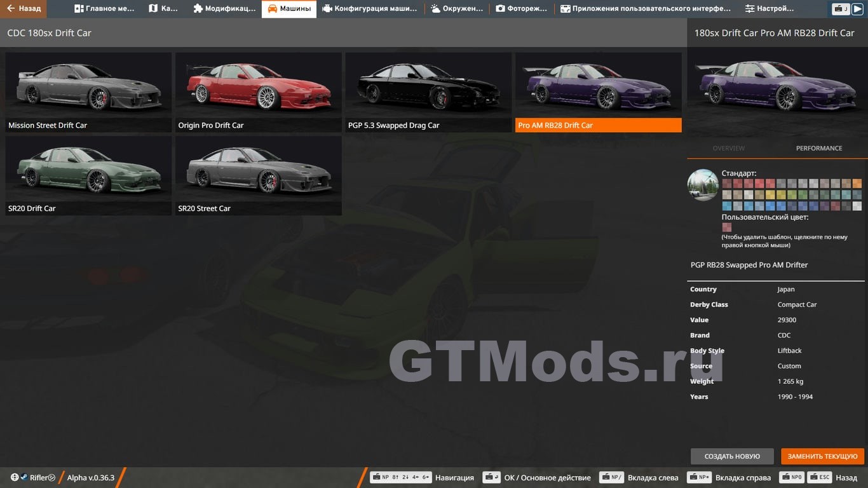Select the SR20 Street Car card
Screen dimensions: 868x488
coord(259,175)
